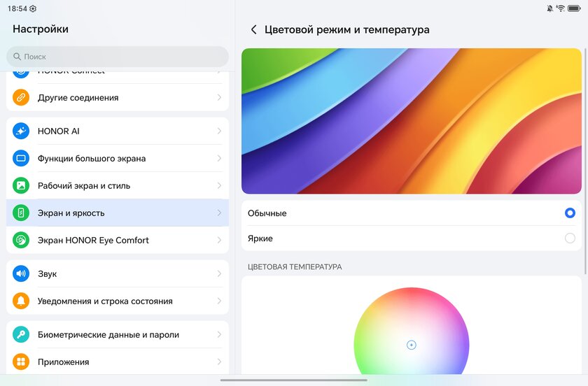
Task: Open the Звук row chevron
Action: [219, 273]
